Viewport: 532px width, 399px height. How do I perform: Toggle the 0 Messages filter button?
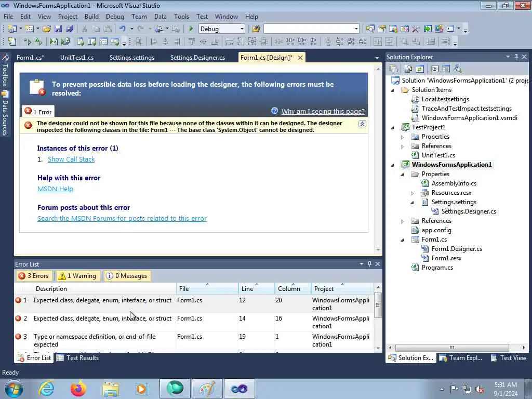pos(127,276)
